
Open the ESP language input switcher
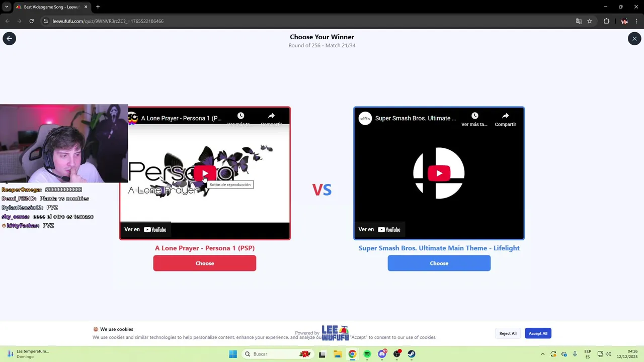point(588,354)
